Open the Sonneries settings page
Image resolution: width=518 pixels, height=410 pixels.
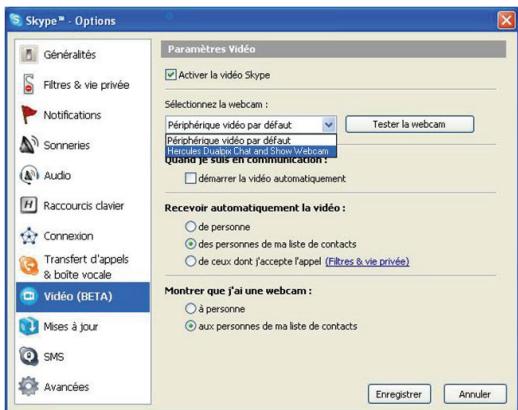pyautogui.click(x=83, y=145)
